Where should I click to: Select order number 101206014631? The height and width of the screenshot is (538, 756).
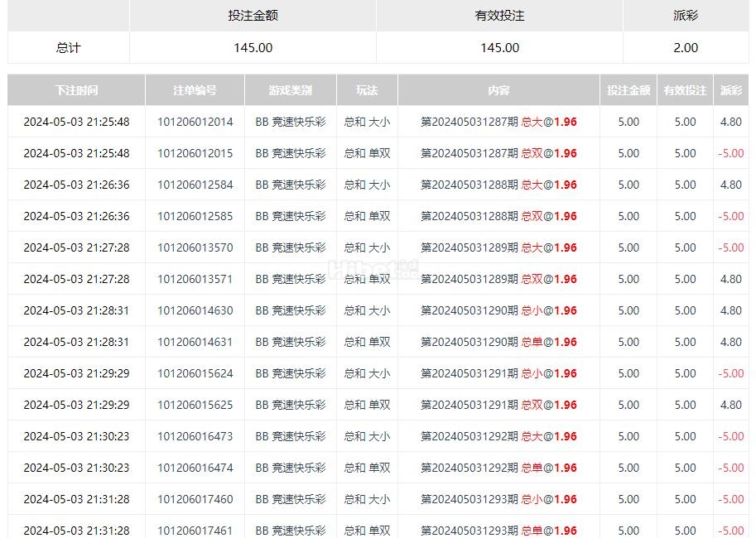pyautogui.click(x=195, y=342)
